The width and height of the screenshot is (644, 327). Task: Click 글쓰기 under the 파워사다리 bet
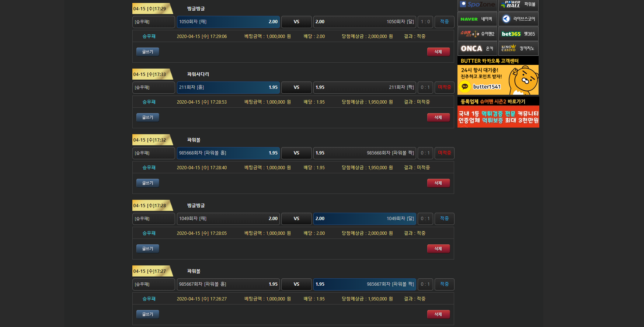(x=147, y=117)
